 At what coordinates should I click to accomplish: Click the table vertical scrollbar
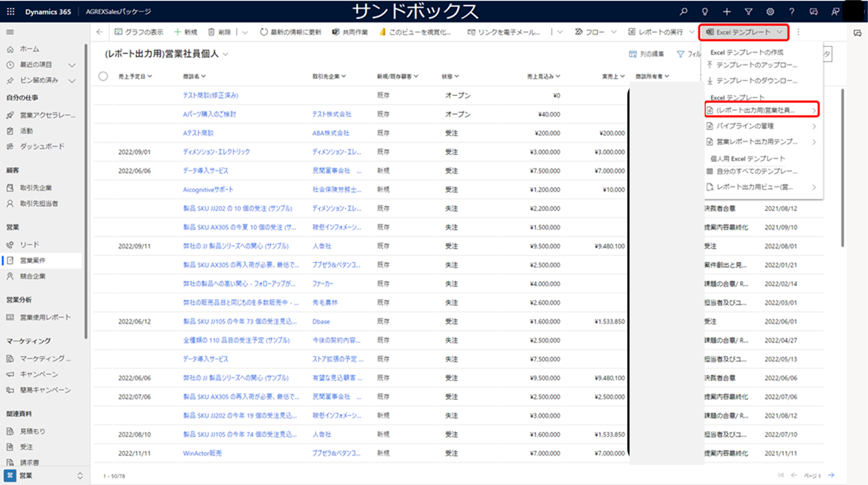[x=843, y=168]
